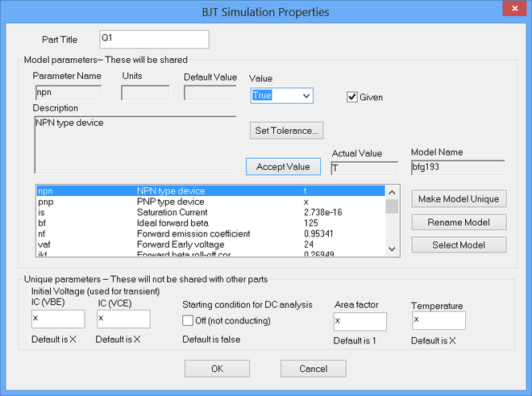
Task: Select the pnp parameter row
Action: pos(210,202)
